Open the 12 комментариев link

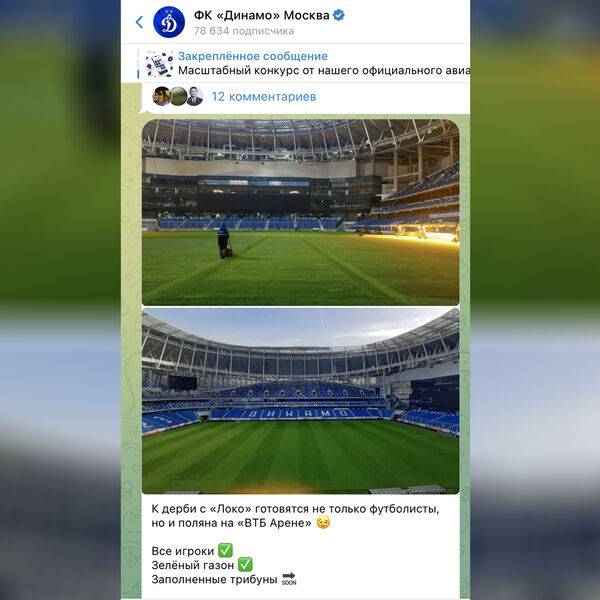tap(264, 97)
